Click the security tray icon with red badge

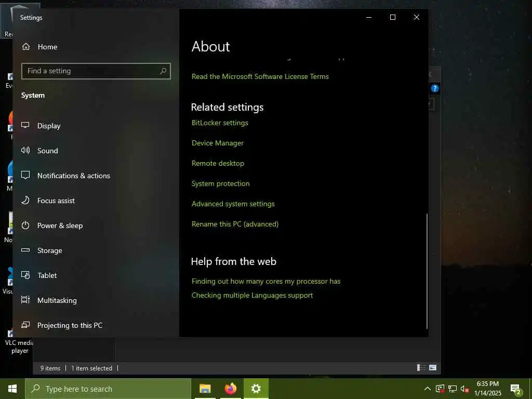(x=440, y=389)
